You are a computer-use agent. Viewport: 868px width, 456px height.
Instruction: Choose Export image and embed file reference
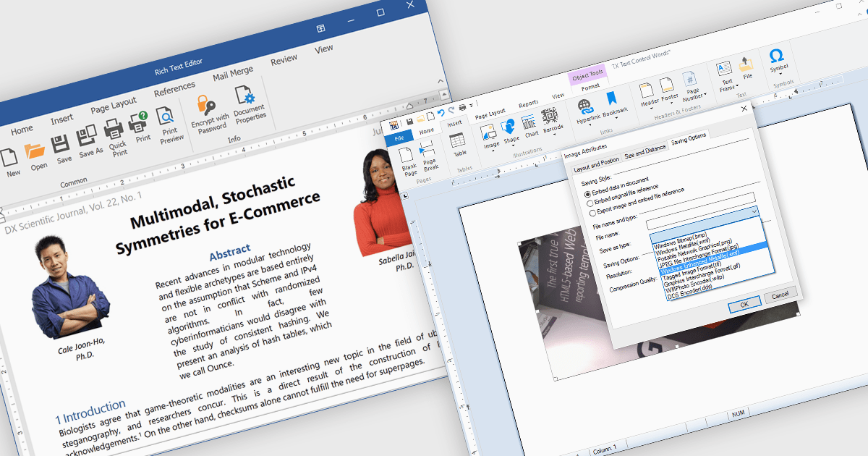point(592,213)
